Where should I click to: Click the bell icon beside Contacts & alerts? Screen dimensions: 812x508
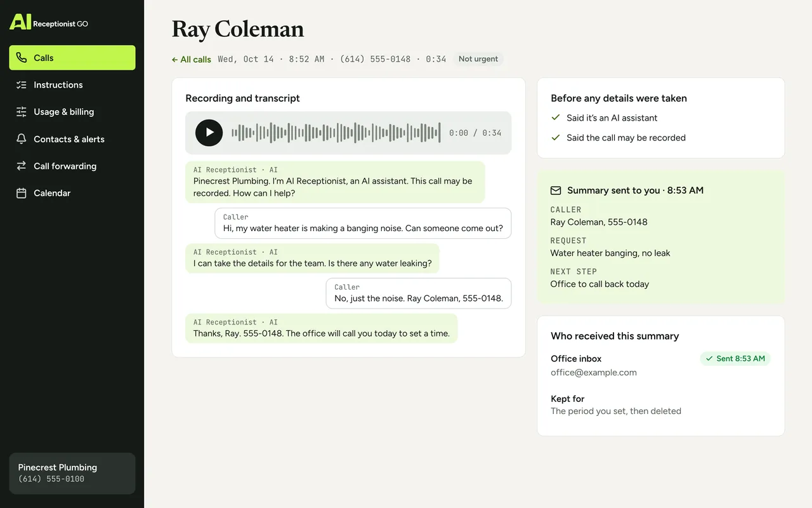(x=22, y=139)
